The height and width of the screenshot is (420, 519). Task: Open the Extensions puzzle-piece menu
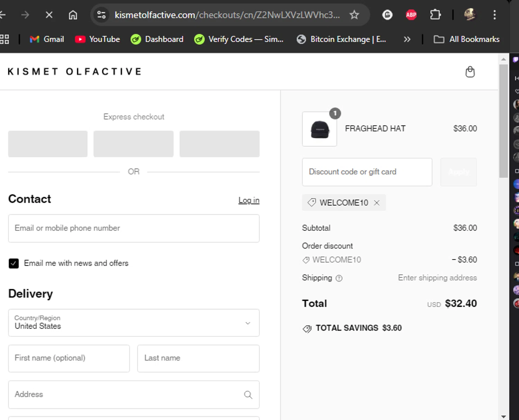435,15
